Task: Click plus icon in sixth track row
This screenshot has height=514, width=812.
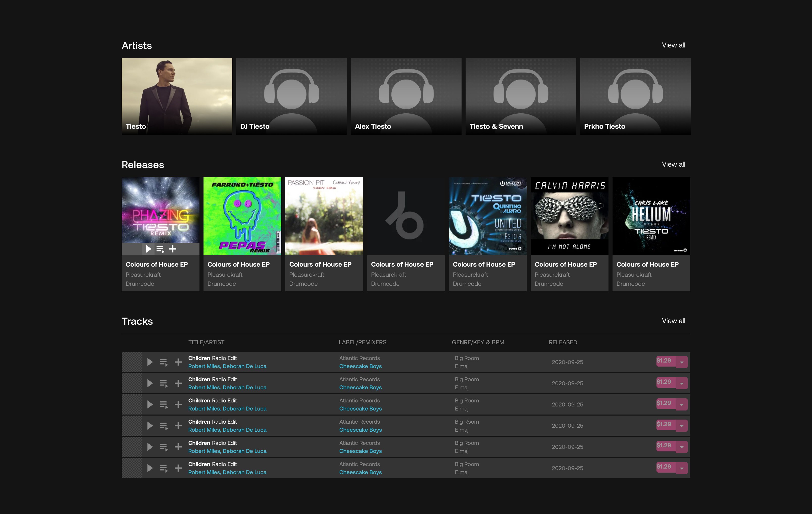Action: click(178, 468)
